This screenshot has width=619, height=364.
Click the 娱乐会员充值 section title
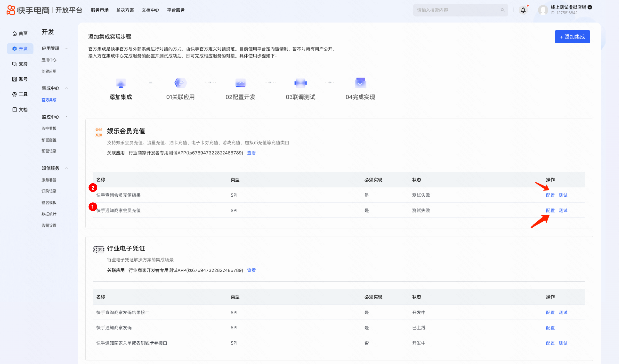[x=126, y=131]
